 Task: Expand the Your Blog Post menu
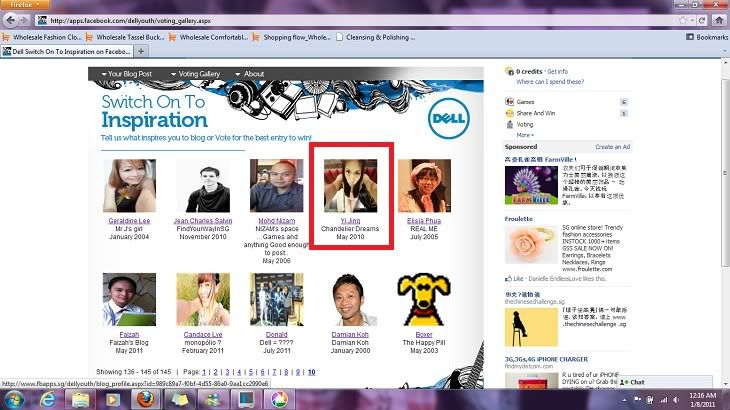[x=127, y=74]
